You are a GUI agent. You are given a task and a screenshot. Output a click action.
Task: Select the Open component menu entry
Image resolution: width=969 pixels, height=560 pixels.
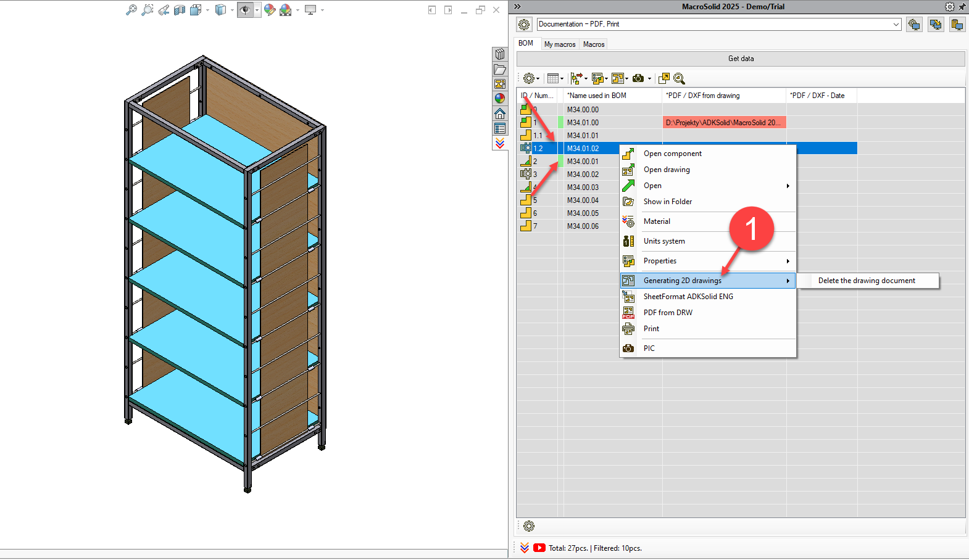tap(708, 154)
